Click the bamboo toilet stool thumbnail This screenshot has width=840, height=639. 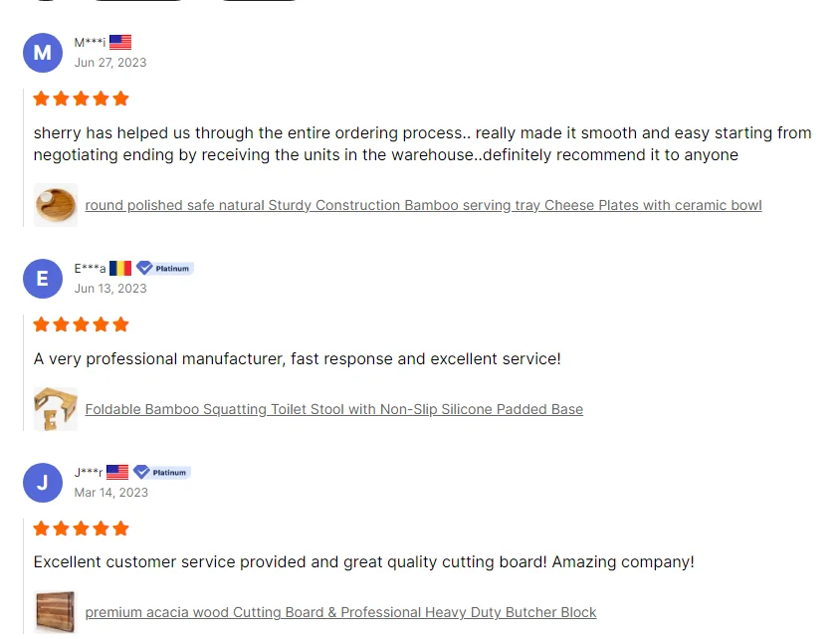[x=55, y=409]
